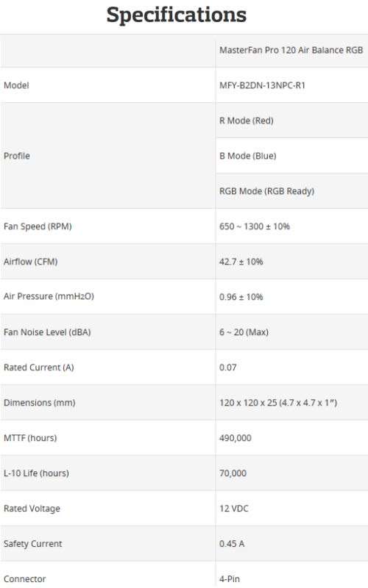Click the Rated Current value 0.07
The width and height of the screenshot is (368, 588).
point(228,367)
